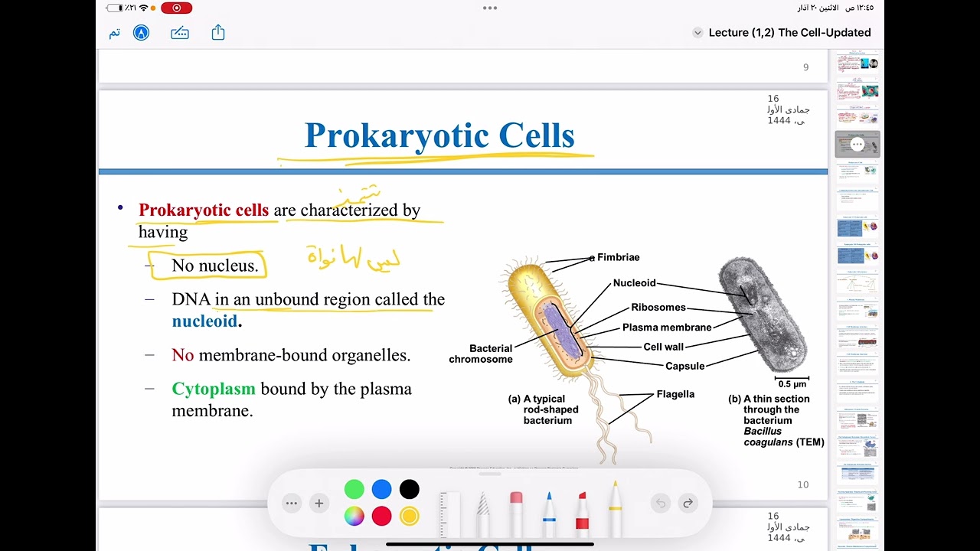The image size is (980, 551).
Task: Tap the caption A typical rod-shaped bacterium
Action: point(543,409)
